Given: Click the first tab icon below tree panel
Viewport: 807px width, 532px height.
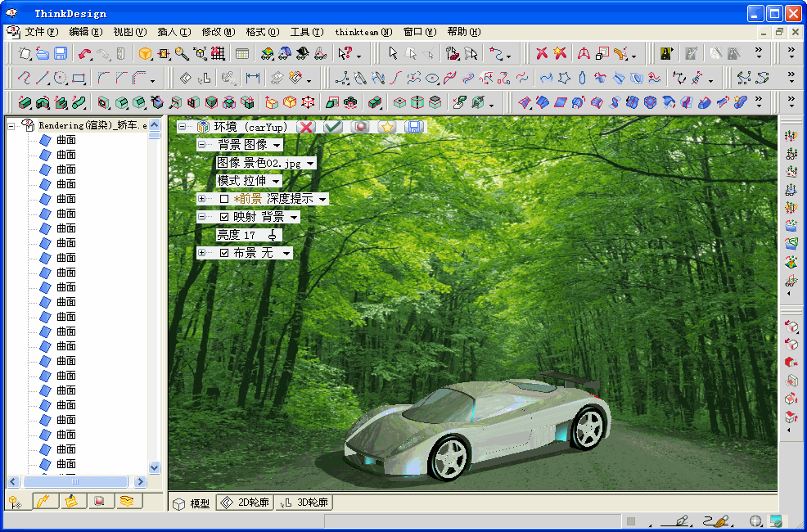Looking at the screenshot, I should point(16,501).
